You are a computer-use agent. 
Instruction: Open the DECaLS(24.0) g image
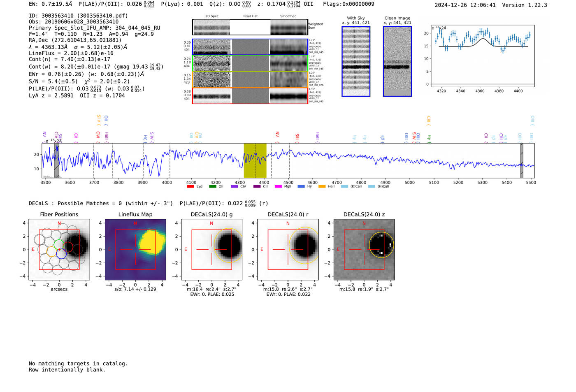click(211, 250)
